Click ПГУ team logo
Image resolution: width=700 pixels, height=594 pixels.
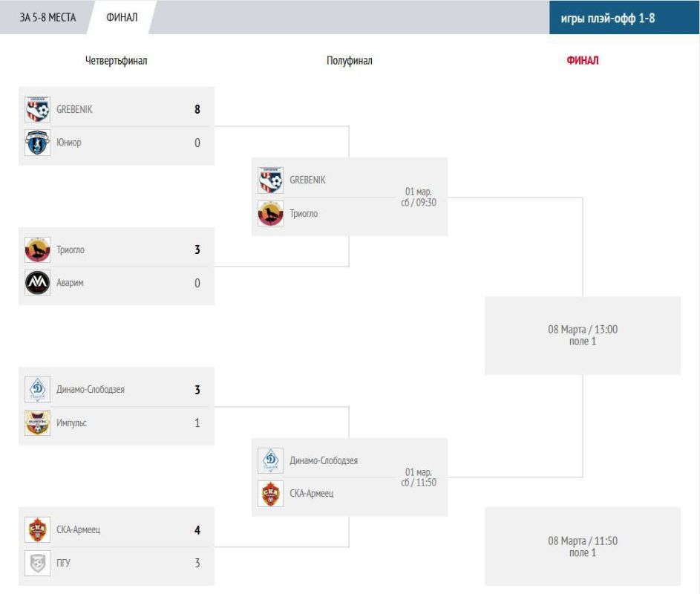pyautogui.click(x=38, y=563)
